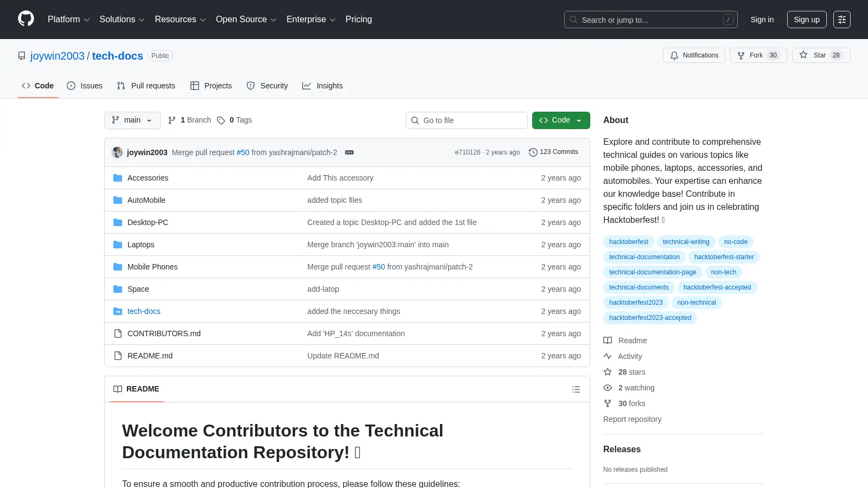Open 'Update README.md' commit message

pyautogui.click(x=343, y=356)
